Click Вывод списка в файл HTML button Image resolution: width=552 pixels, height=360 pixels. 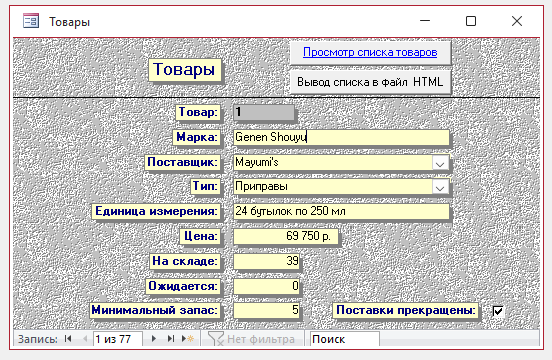(370, 82)
